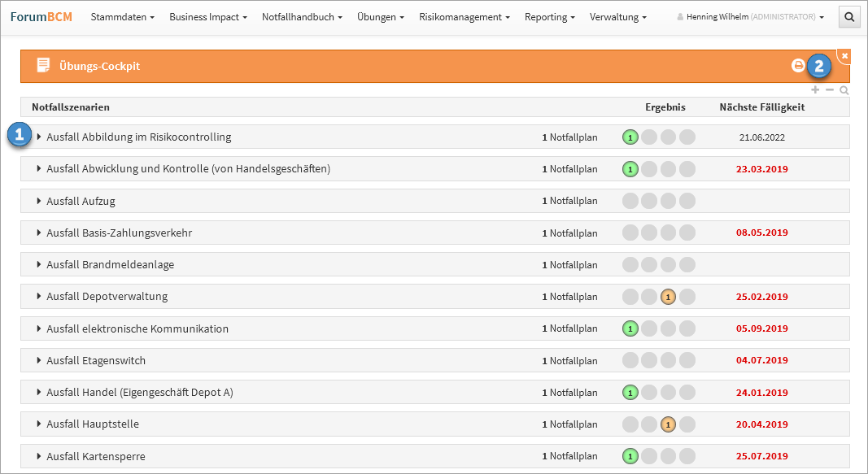Expand the Ausfall Kartensperre row
This screenshot has height=474, width=868.
click(39, 456)
